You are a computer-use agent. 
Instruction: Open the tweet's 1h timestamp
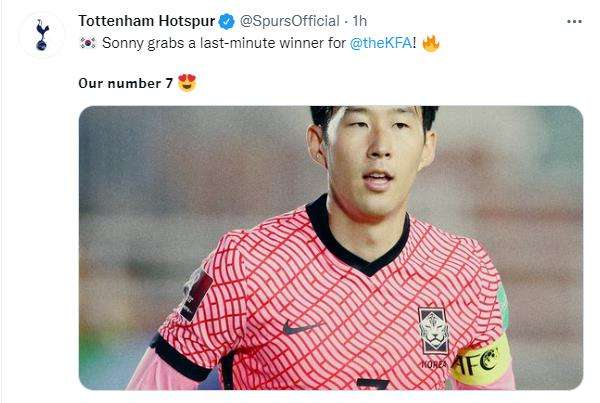pyautogui.click(x=360, y=21)
